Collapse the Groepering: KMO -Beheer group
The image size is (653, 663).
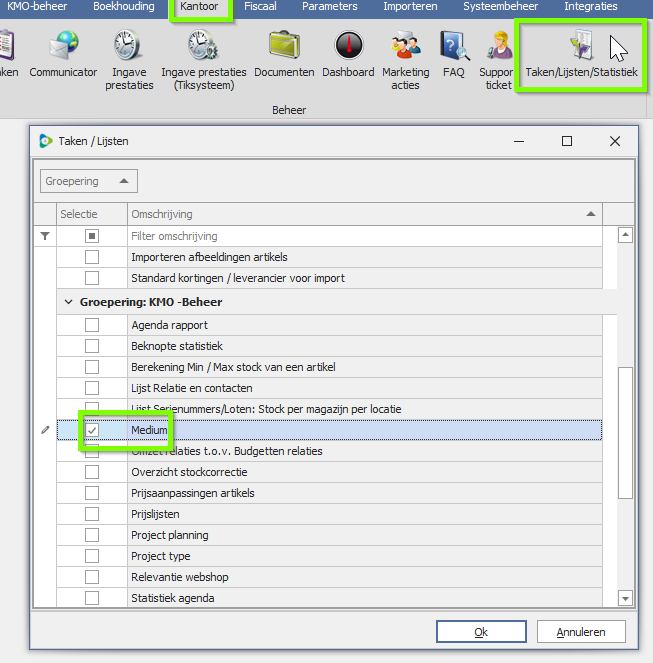click(x=68, y=302)
